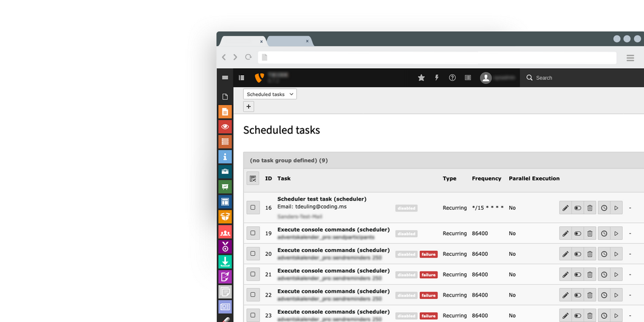This screenshot has width=644, height=322.
Task: Edit task 16 with the pencil icon
Action: [x=565, y=208]
